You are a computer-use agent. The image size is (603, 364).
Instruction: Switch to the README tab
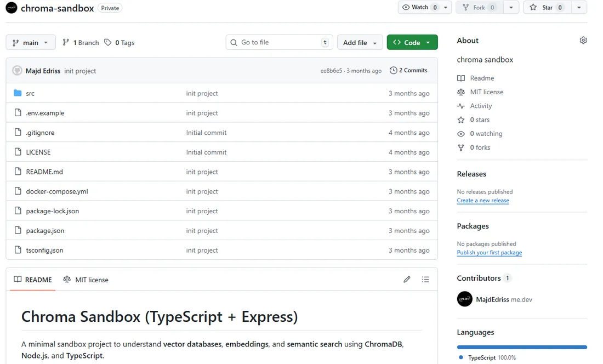click(x=33, y=280)
